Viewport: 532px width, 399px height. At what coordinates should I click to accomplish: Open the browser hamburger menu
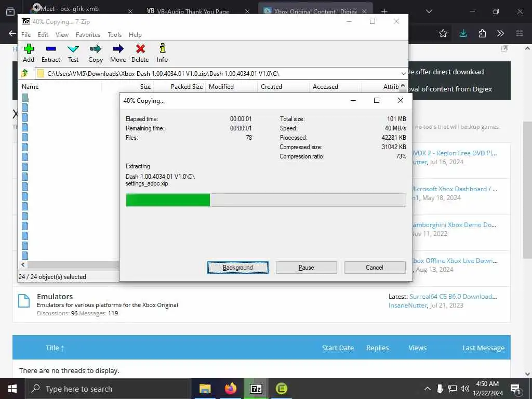click(x=519, y=33)
